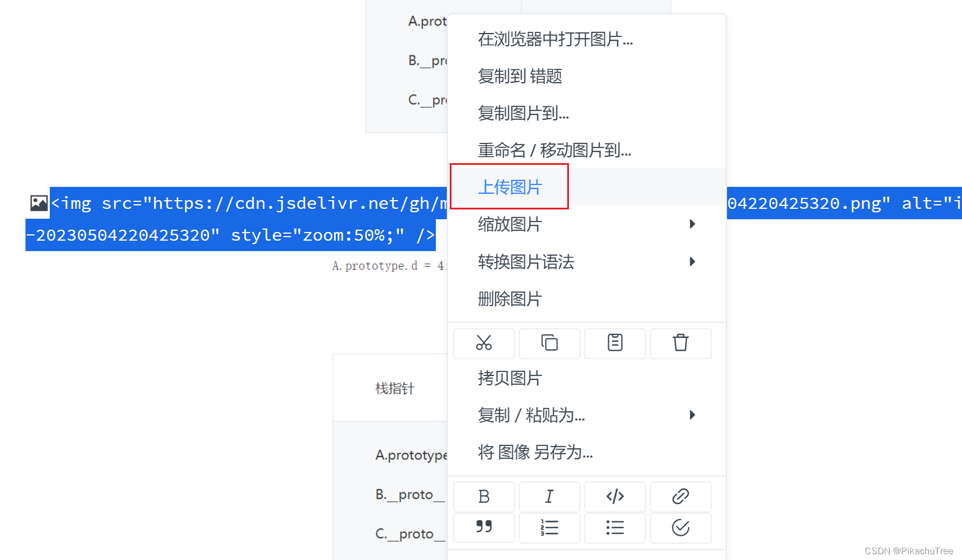Viewport: 962px width, 560px height.
Task: Toggle Italic formatting with the I icon
Action: click(549, 496)
